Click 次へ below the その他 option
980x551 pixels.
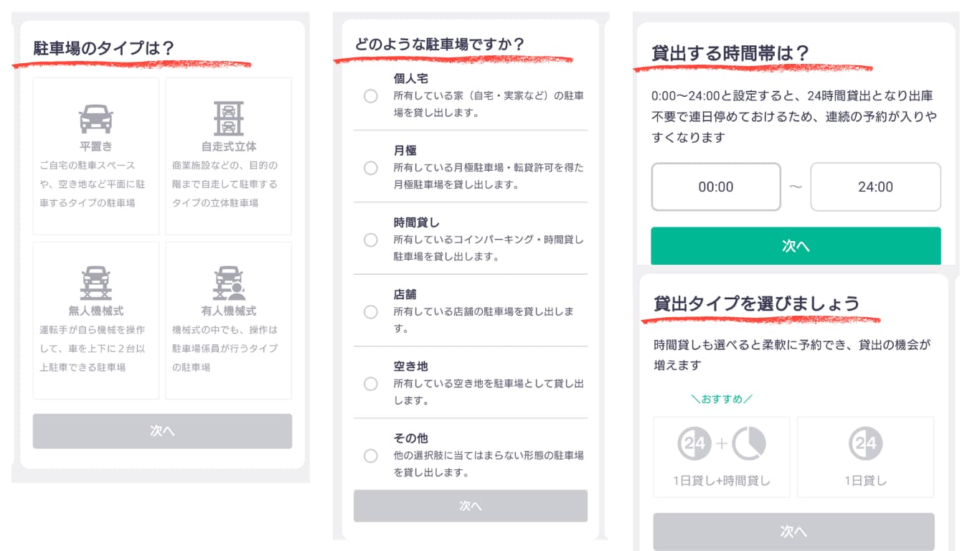click(x=471, y=506)
